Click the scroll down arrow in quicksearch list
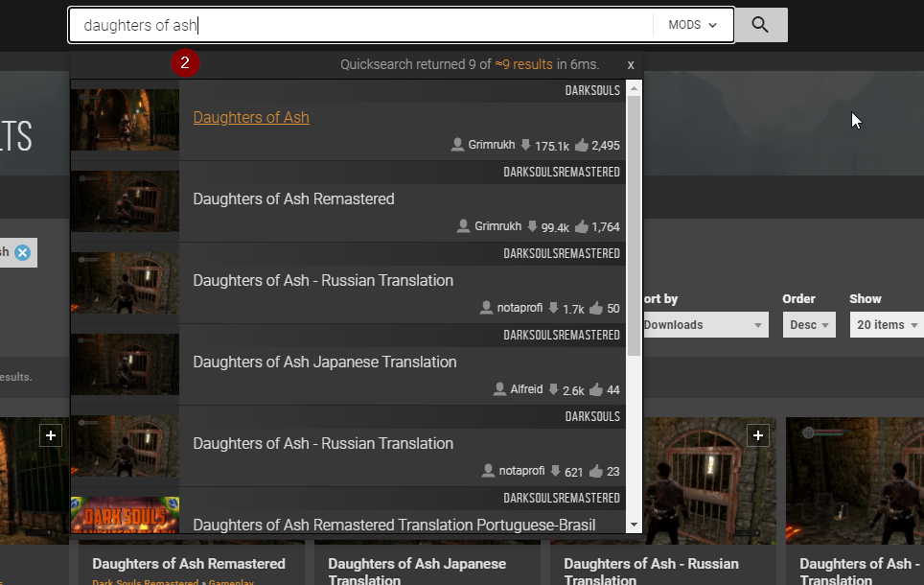Screen dimensions: 924x585 coord(635,525)
